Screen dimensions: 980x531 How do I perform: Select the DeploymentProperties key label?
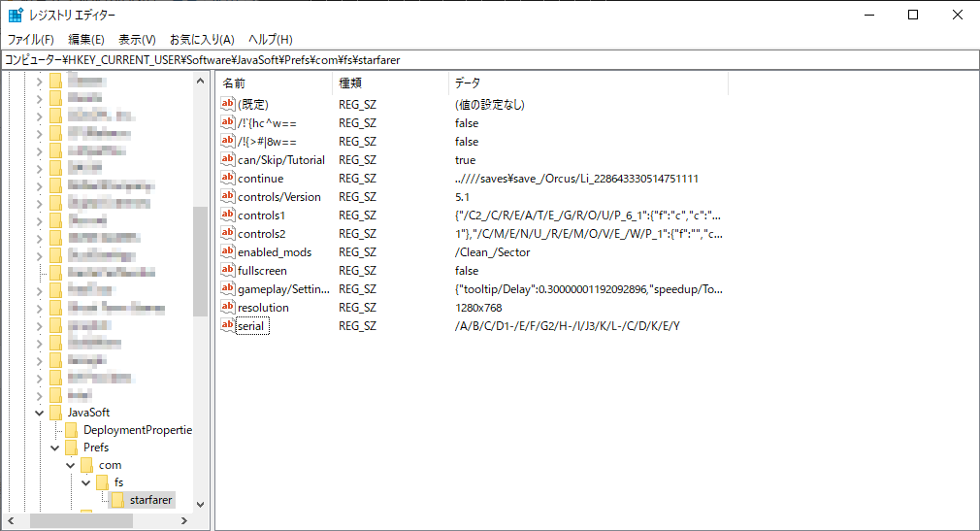[x=138, y=430]
